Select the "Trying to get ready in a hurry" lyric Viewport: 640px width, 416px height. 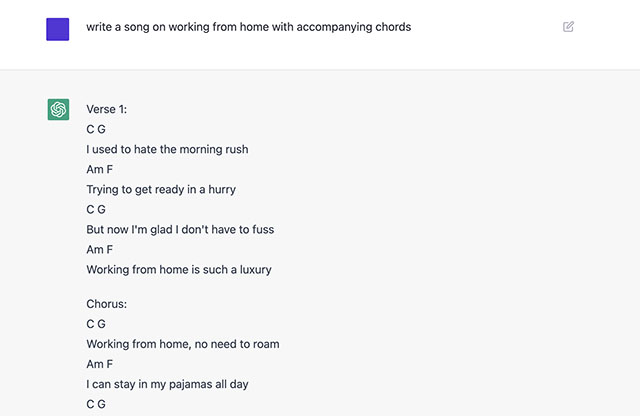(161, 189)
